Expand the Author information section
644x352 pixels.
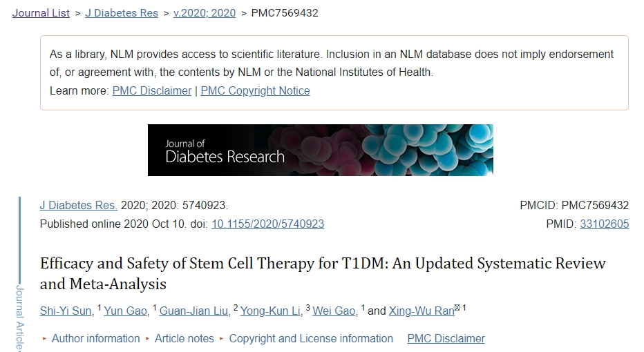point(95,338)
